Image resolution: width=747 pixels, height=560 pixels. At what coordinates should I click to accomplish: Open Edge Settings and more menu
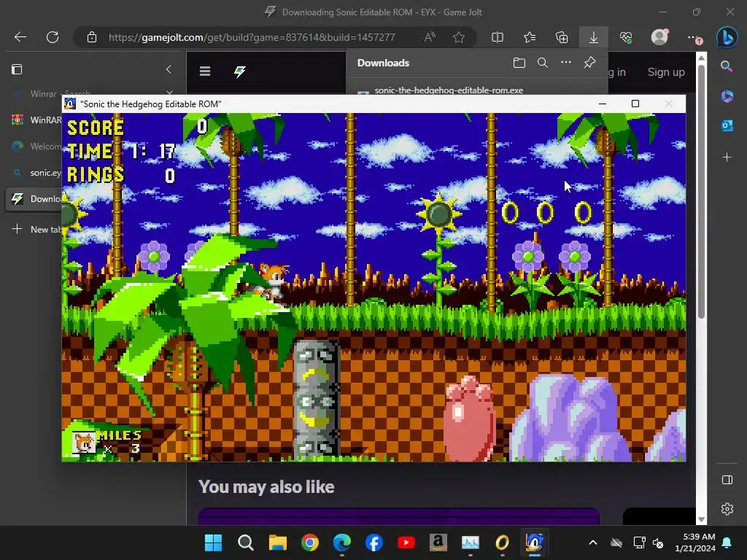click(x=693, y=37)
